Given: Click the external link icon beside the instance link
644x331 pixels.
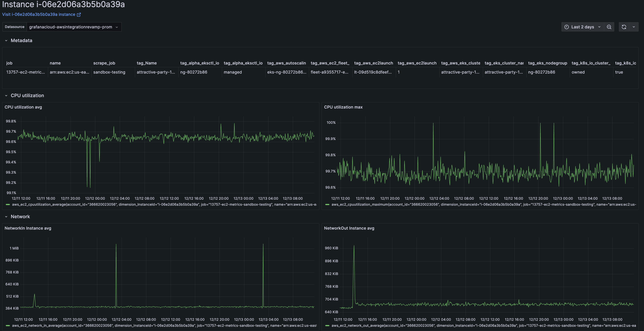Looking at the screenshot, I should (79, 14).
